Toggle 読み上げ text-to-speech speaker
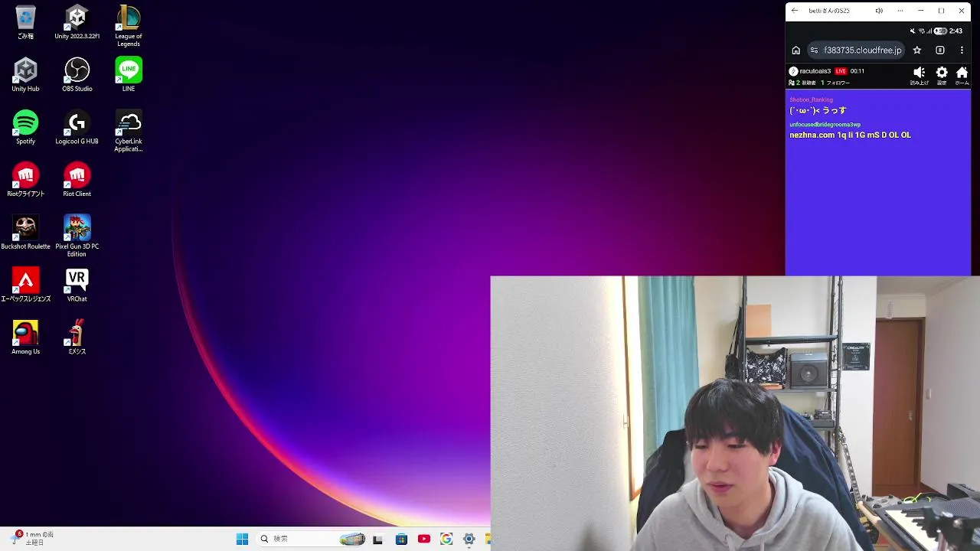 tap(920, 75)
